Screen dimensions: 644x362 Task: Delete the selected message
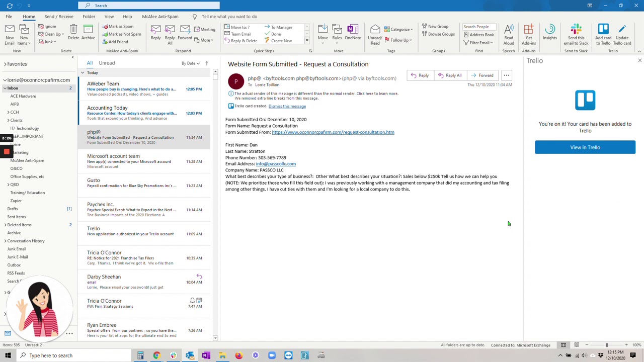(73, 32)
